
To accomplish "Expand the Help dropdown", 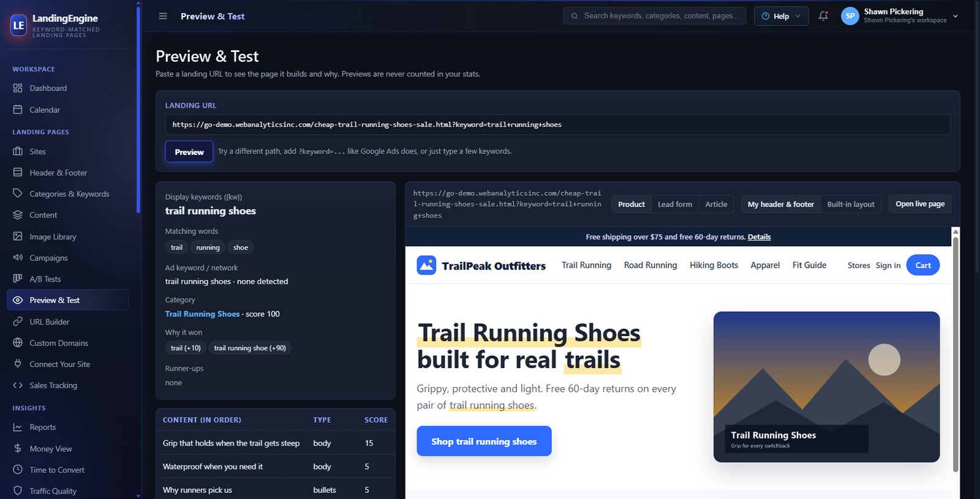I will (781, 16).
